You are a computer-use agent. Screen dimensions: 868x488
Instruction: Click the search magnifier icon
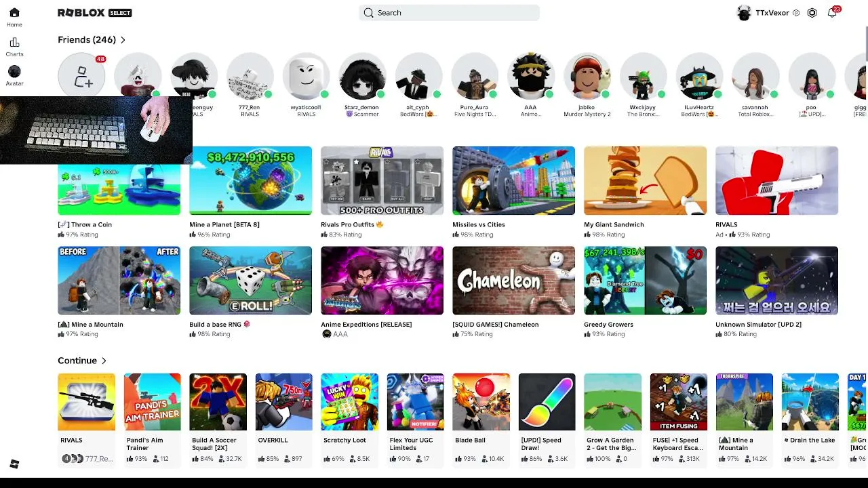368,13
